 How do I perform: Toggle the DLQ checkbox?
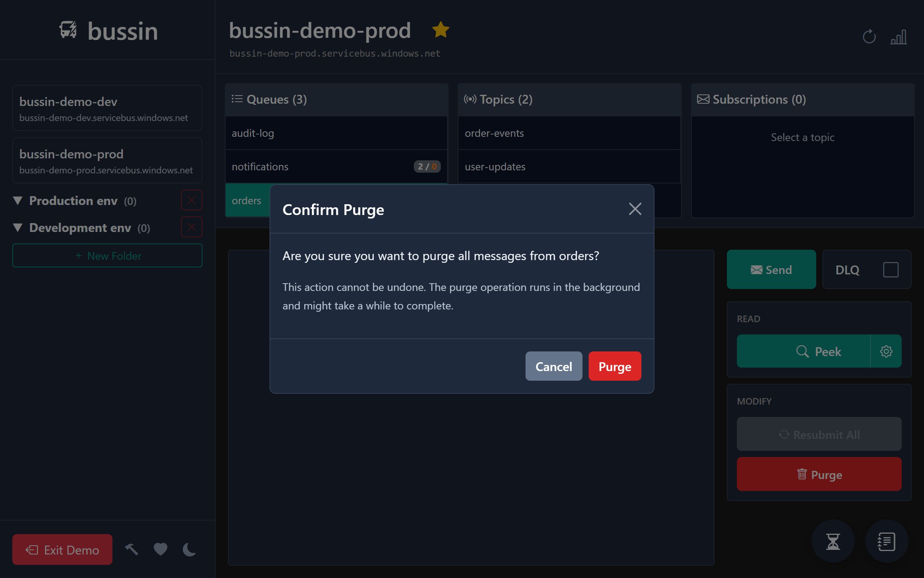pos(891,269)
